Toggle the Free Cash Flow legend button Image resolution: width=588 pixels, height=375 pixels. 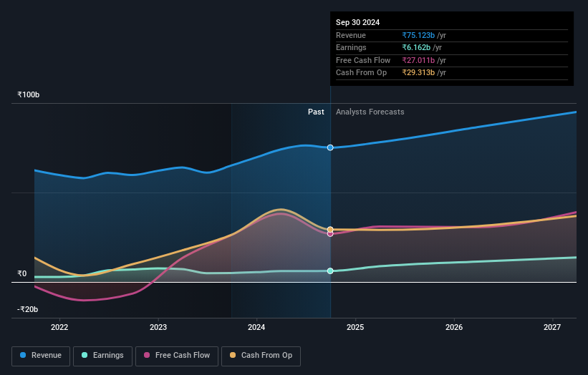(177, 356)
